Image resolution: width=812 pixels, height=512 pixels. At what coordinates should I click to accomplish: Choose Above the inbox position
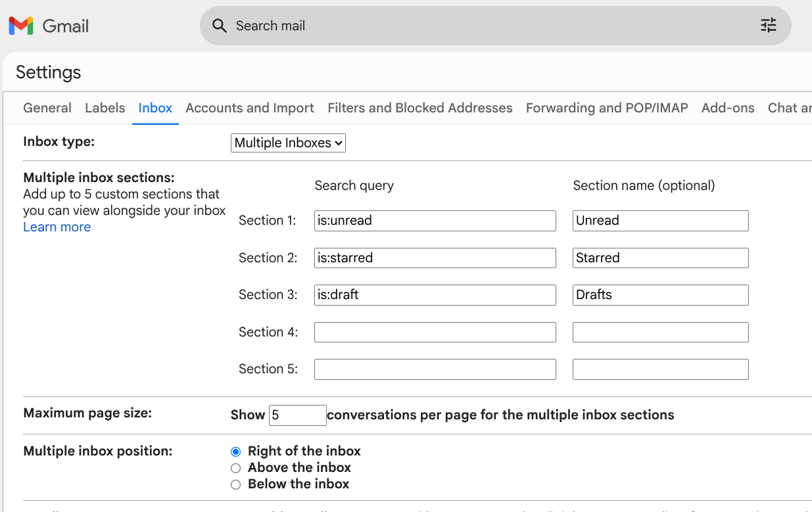pos(236,468)
